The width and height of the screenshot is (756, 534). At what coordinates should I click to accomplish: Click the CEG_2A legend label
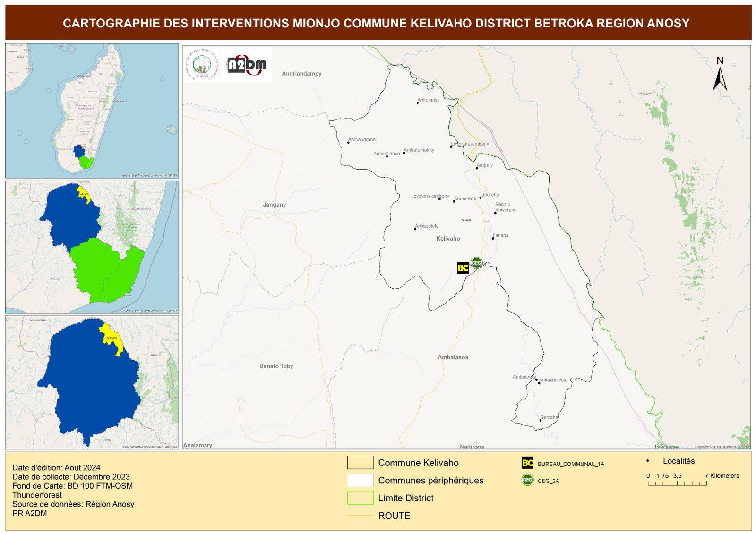548,481
